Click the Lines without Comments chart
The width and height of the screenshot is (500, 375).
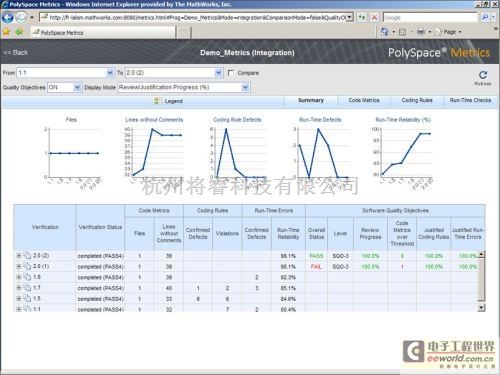(x=154, y=153)
